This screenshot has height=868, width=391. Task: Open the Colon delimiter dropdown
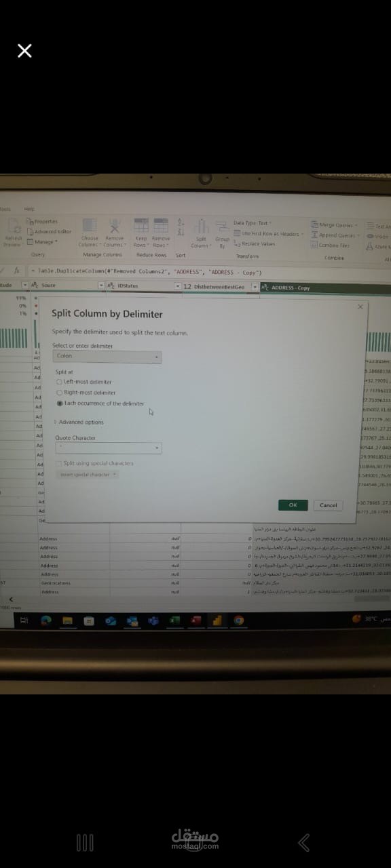coord(108,356)
